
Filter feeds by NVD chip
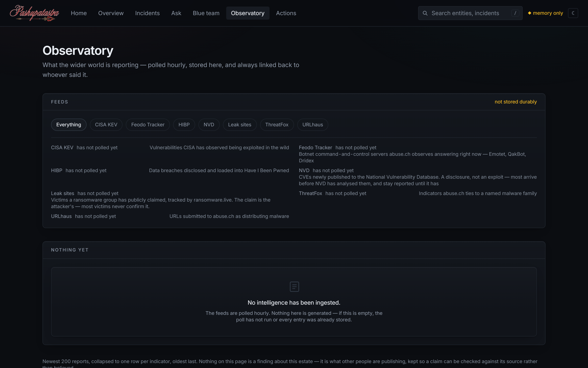pos(209,125)
